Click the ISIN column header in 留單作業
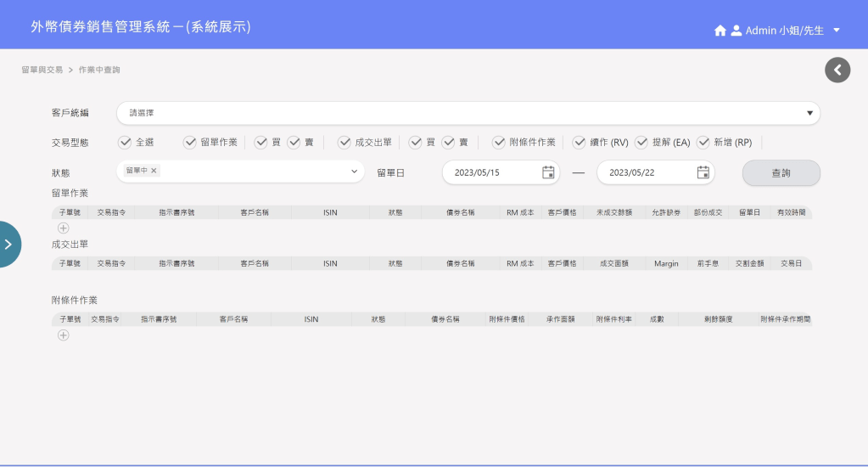The height and width of the screenshot is (467, 868). [x=330, y=213]
